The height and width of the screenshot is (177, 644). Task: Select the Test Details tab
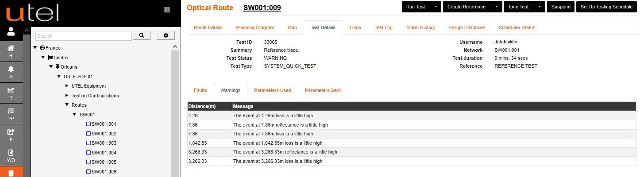coord(323,27)
